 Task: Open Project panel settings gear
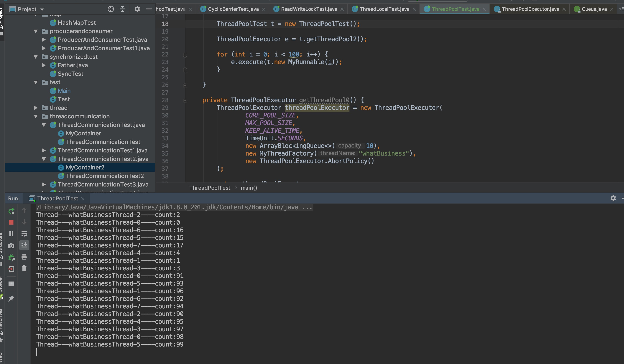(x=137, y=9)
